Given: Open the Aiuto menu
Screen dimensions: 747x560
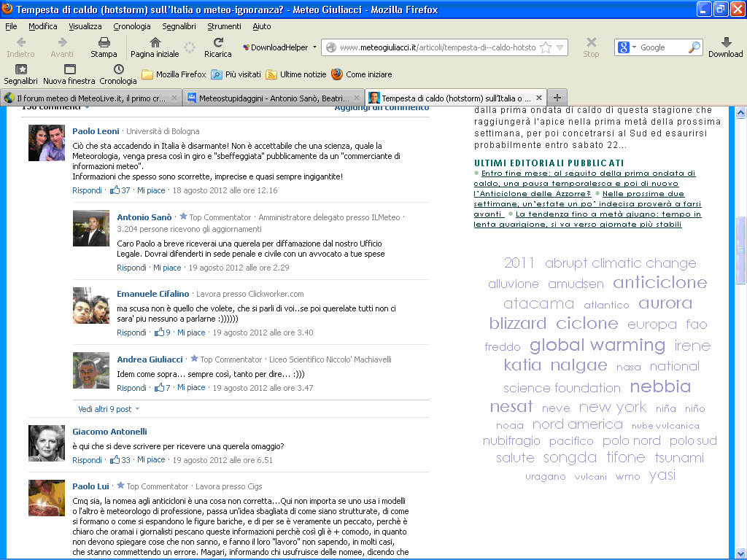Looking at the screenshot, I should (262, 26).
